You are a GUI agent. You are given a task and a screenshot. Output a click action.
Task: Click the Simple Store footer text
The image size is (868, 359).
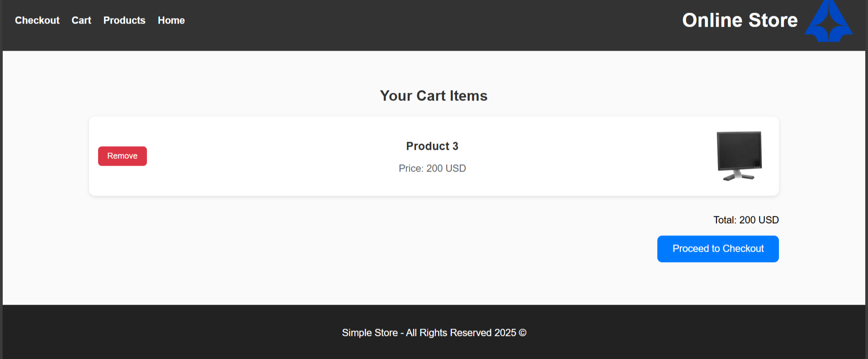(369, 333)
